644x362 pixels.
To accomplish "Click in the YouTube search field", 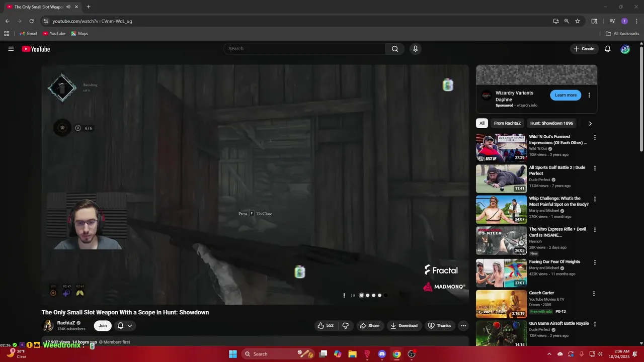I will pos(304,49).
